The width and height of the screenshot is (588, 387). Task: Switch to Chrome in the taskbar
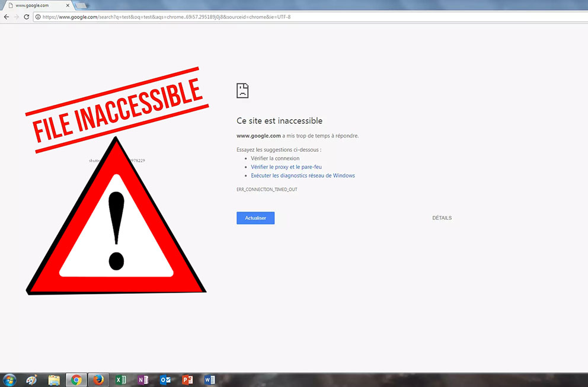[x=76, y=380]
